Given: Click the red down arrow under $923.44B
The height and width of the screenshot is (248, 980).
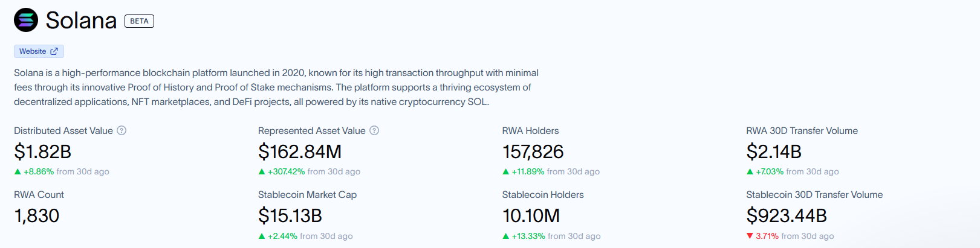Looking at the screenshot, I should pyautogui.click(x=750, y=236).
